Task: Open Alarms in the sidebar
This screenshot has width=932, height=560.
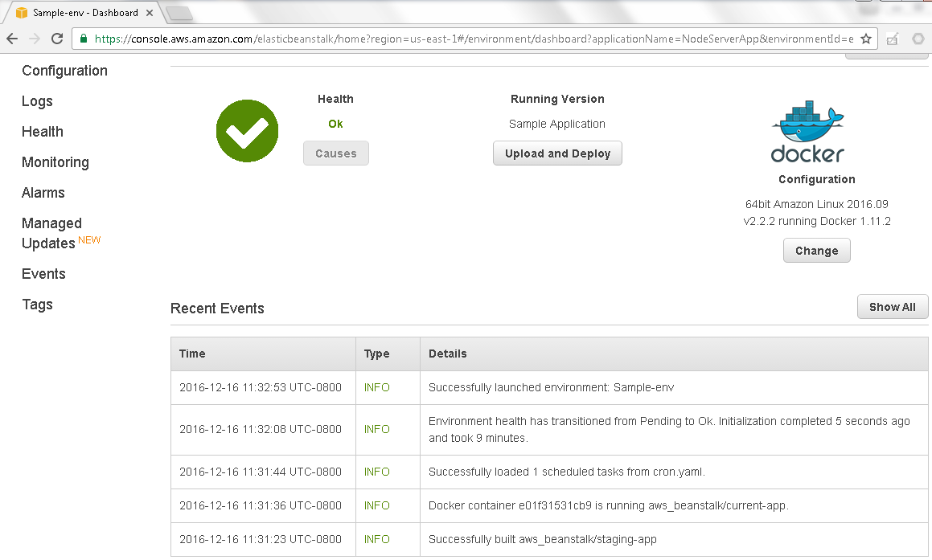Action: [43, 193]
